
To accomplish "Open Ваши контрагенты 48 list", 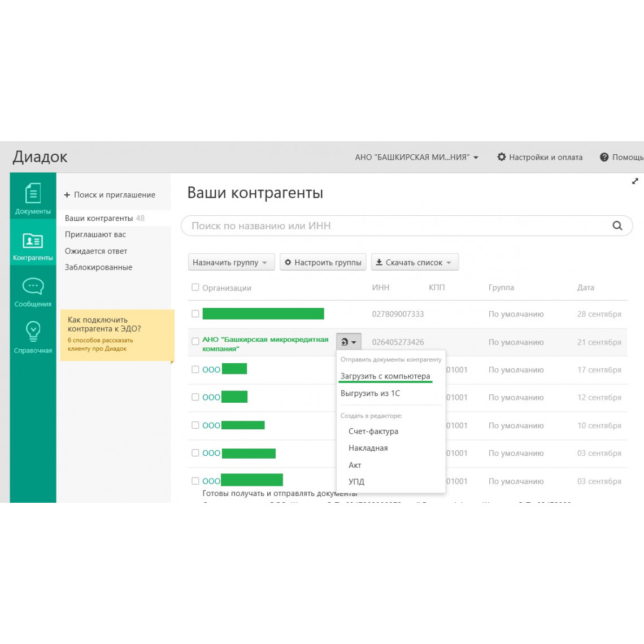I will [x=105, y=218].
